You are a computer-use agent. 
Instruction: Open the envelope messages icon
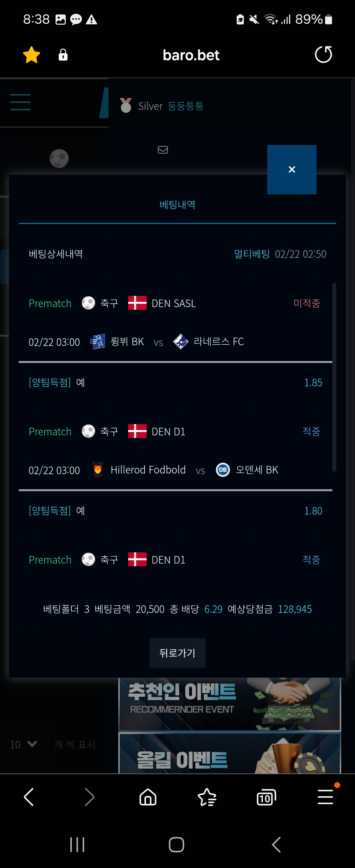tap(163, 150)
